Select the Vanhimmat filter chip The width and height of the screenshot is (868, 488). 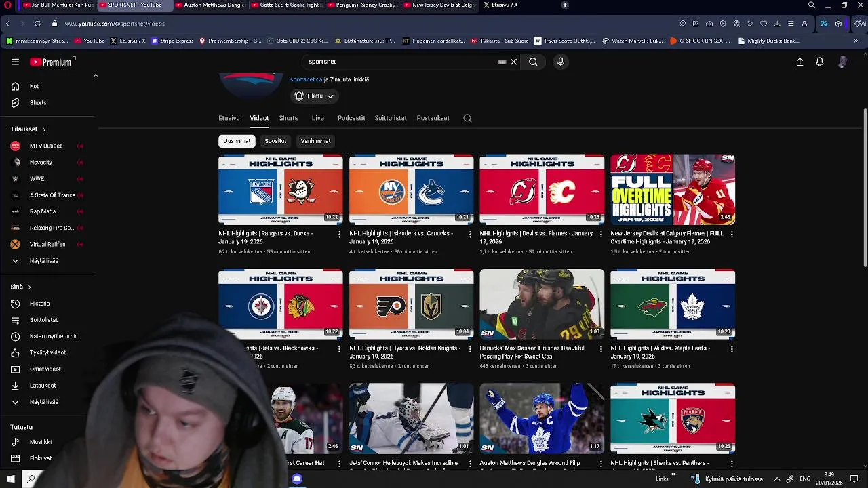coord(315,141)
